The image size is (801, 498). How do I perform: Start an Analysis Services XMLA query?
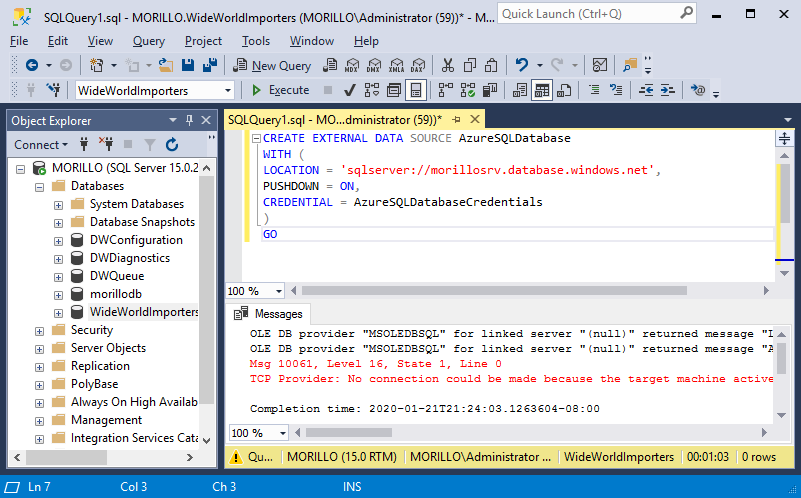[x=396, y=65]
